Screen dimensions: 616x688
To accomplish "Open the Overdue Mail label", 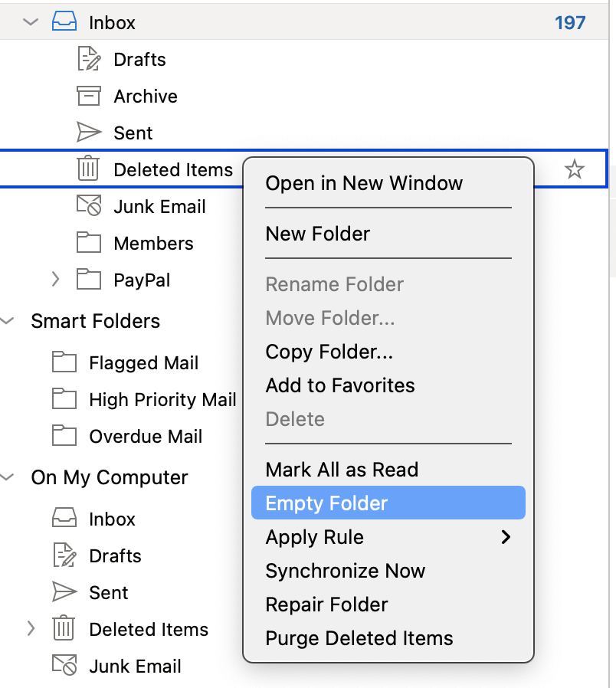I will 146,437.
